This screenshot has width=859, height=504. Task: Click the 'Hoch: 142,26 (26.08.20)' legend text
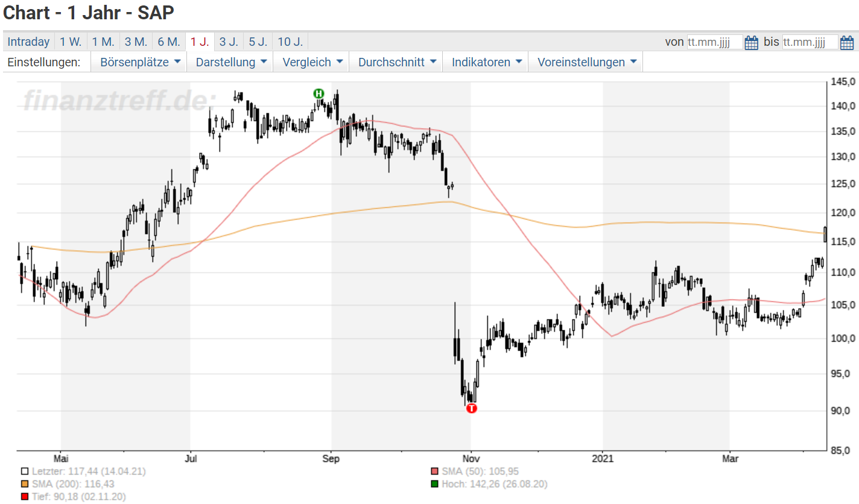click(495, 484)
